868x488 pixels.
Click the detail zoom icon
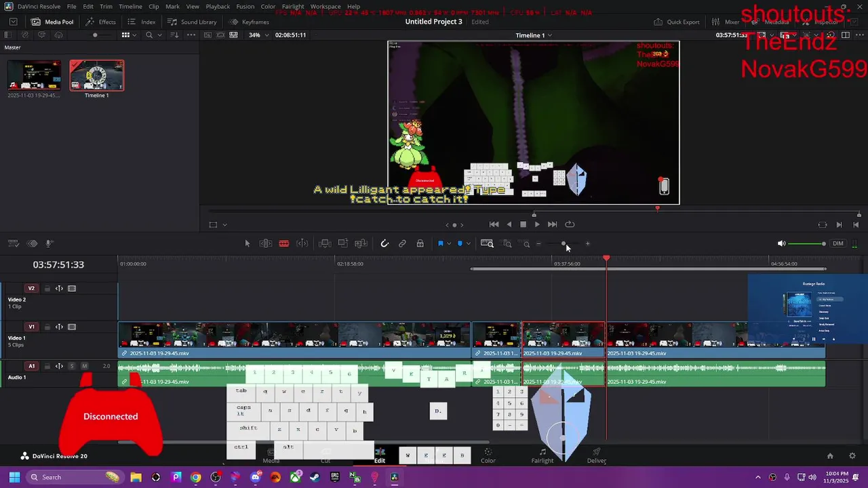tap(507, 243)
